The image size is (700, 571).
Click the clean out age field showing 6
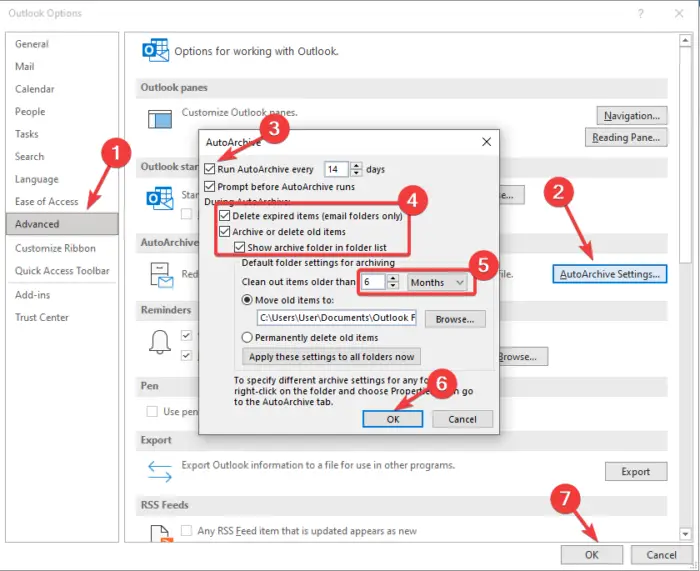(373, 282)
